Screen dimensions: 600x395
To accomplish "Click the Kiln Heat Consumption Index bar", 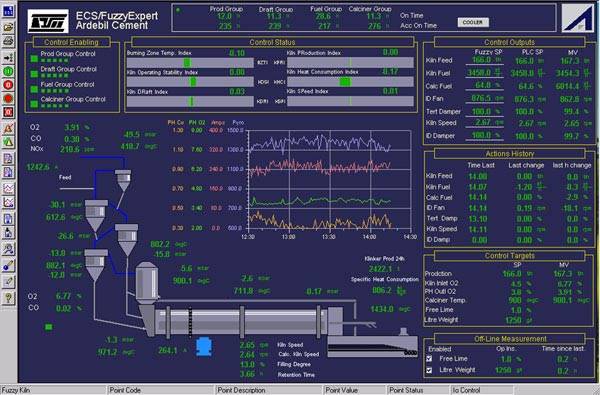I will (x=350, y=82).
